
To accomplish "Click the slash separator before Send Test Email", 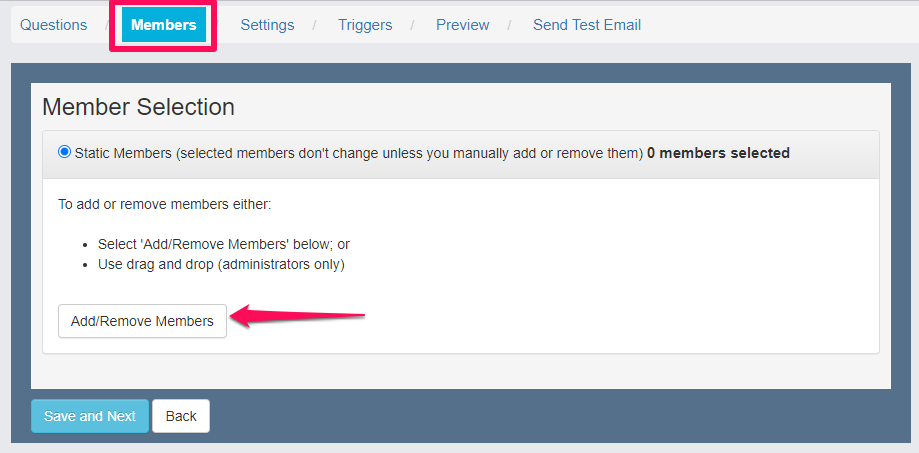I will click(509, 25).
